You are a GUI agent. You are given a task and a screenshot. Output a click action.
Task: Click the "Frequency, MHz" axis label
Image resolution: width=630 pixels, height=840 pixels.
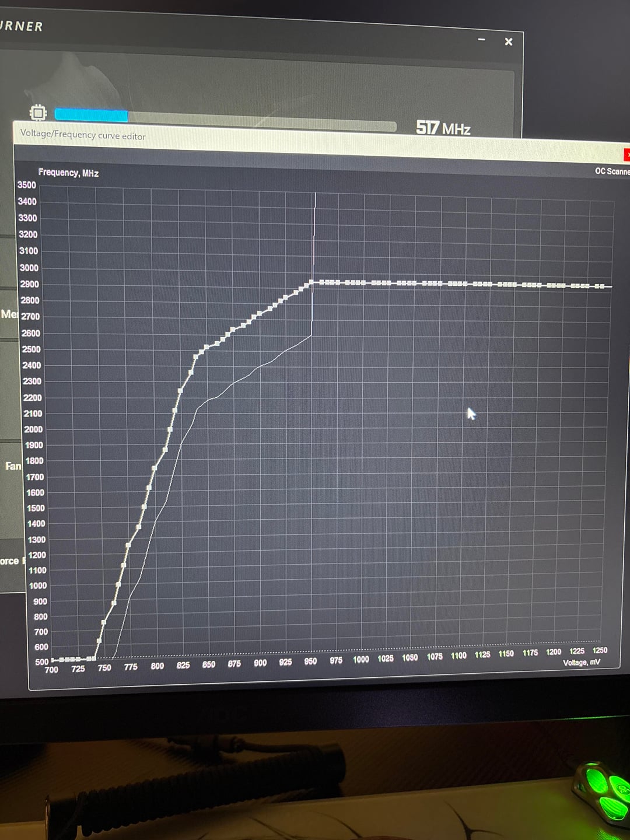[x=68, y=173]
